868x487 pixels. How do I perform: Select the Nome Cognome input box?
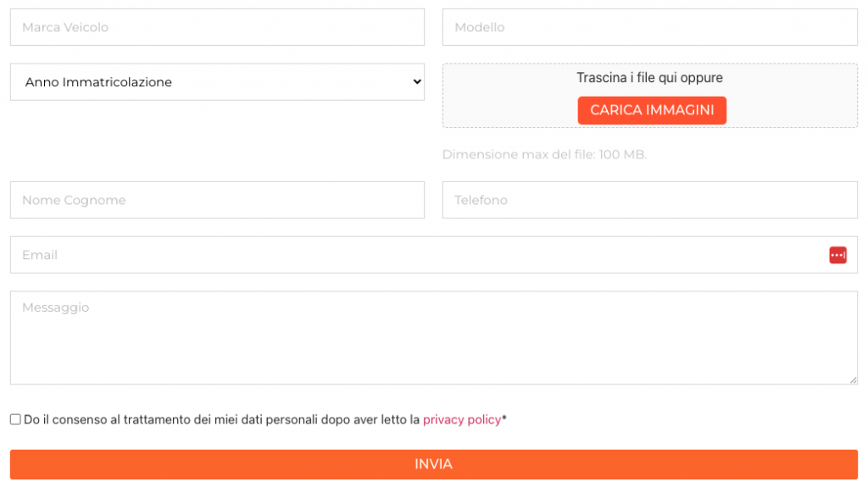(x=217, y=200)
